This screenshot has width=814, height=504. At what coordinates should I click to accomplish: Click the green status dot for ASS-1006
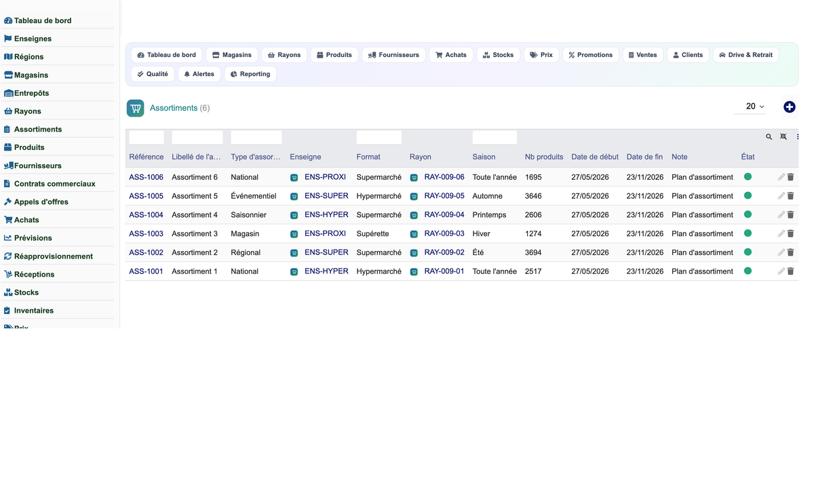coord(748,176)
